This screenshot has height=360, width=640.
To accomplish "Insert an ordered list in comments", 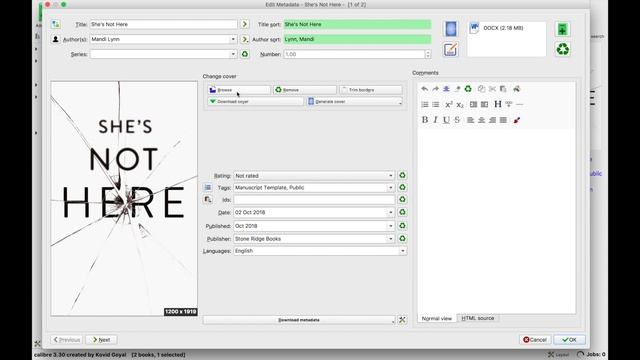I will [x=424, y=104].
